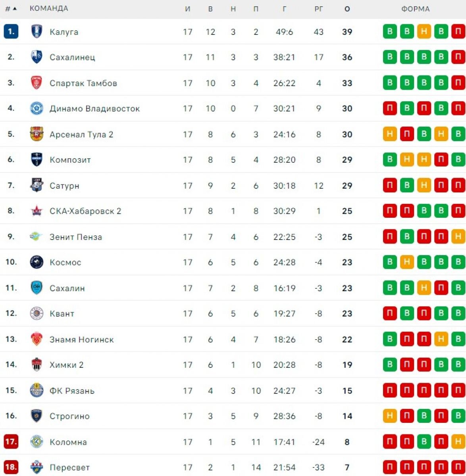Viewport: 466px width, 476px height.
Task: Open the Сахалинец club logo
Action: (x=37, y=57)
